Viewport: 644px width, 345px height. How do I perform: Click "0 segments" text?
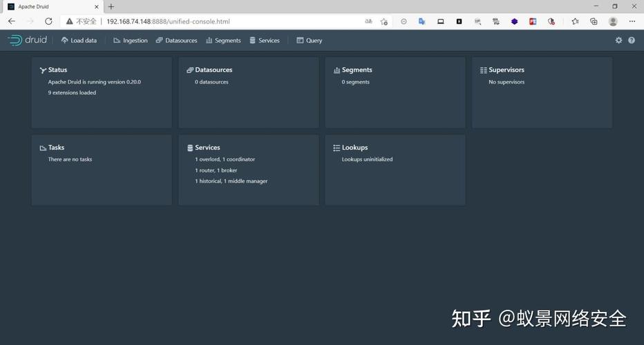pyautogui.click(x=356, y=81)
